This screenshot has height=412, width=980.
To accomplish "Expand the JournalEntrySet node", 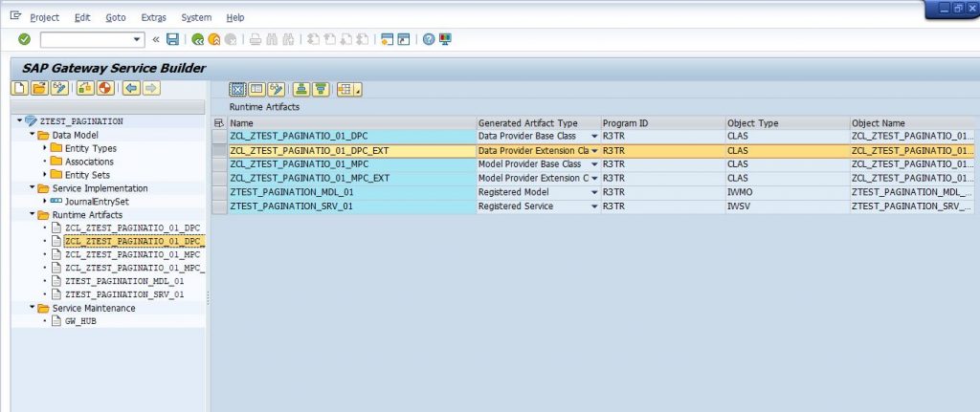I will coord(45,201).
